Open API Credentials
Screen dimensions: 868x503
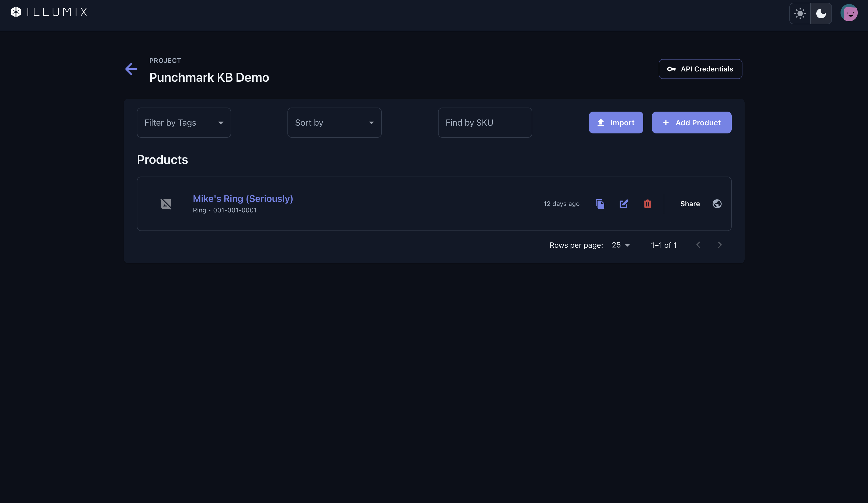pos(700,69)
